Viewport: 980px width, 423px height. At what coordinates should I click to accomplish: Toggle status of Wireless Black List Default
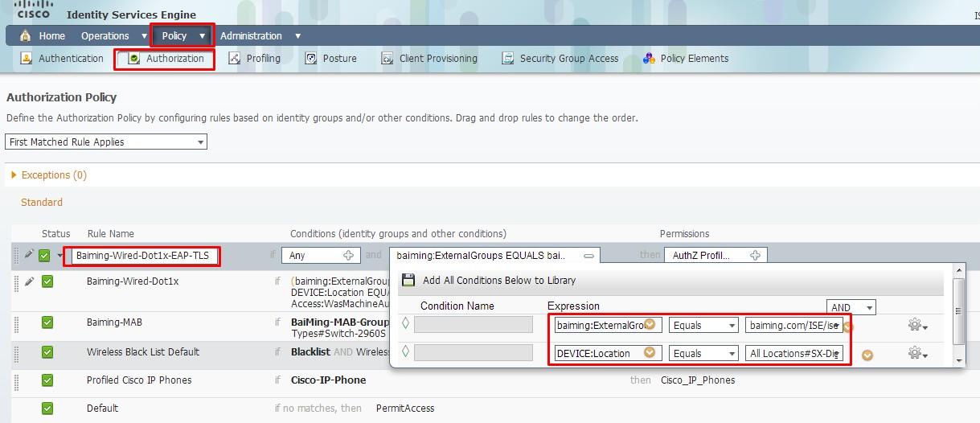pyautogui.click(x=47, y=352)
